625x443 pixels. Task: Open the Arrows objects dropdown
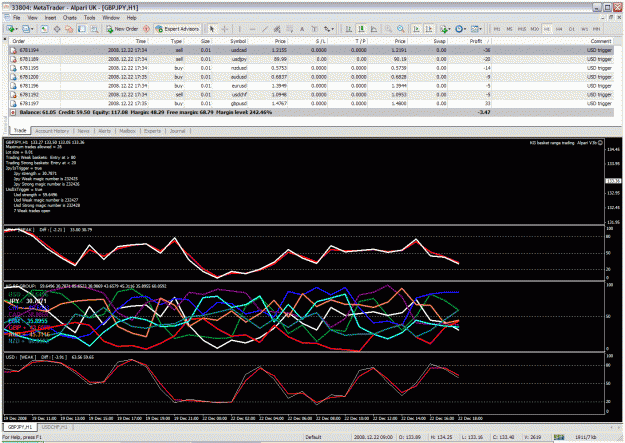[x=329, y=29]
